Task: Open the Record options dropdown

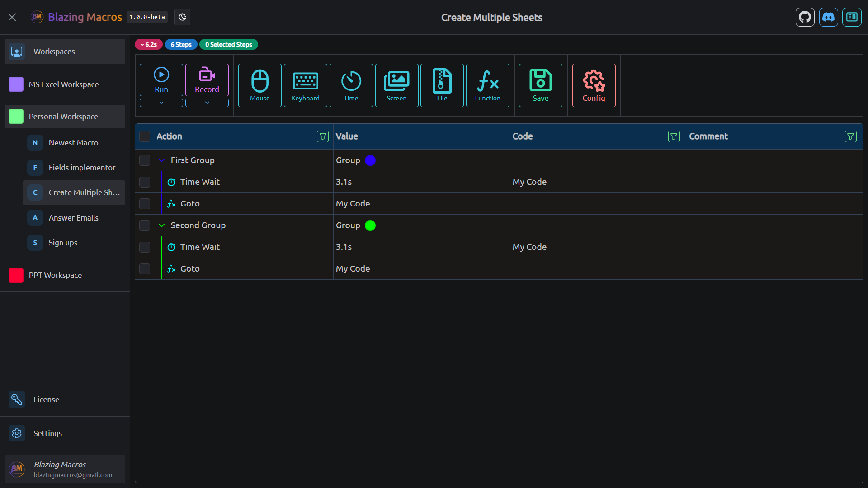Action: (x=207, y=103)
